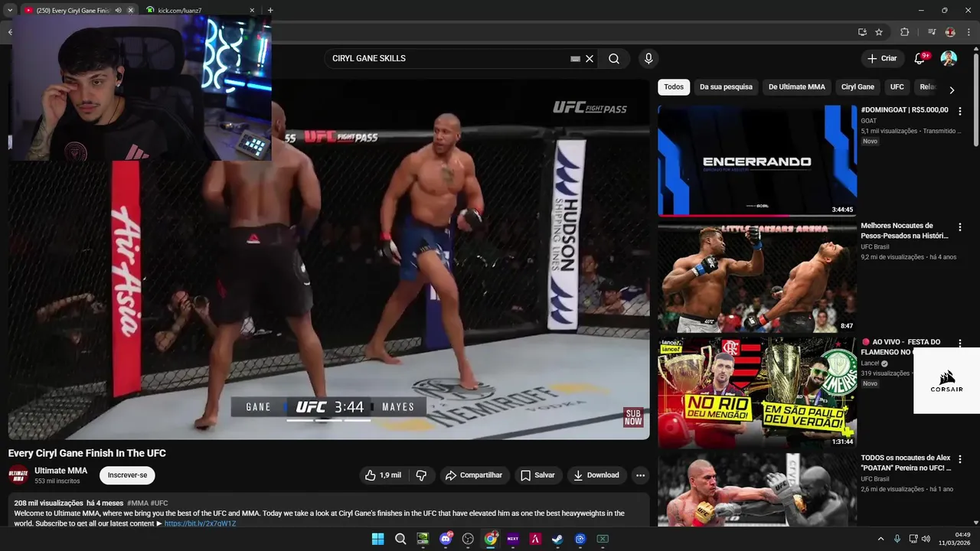
Task: Show hidden system tray icons
Action: 880,539
